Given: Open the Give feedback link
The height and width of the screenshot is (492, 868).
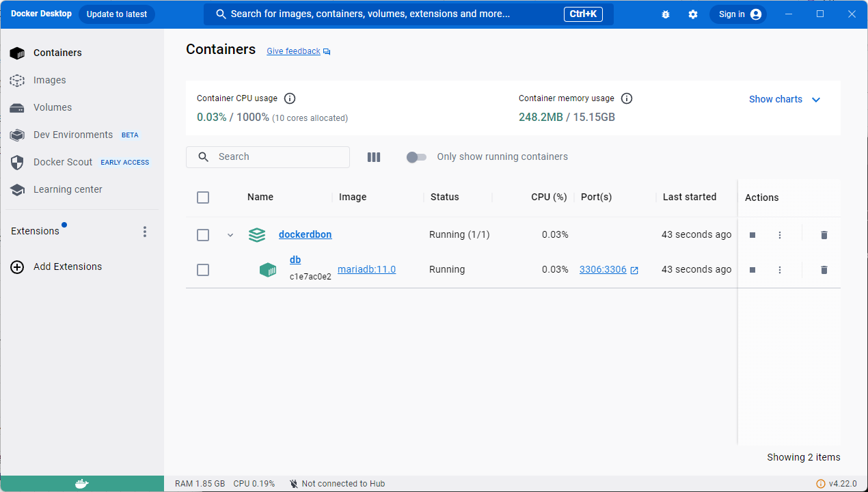Looking at the screenshot, I should coord(293,51).
